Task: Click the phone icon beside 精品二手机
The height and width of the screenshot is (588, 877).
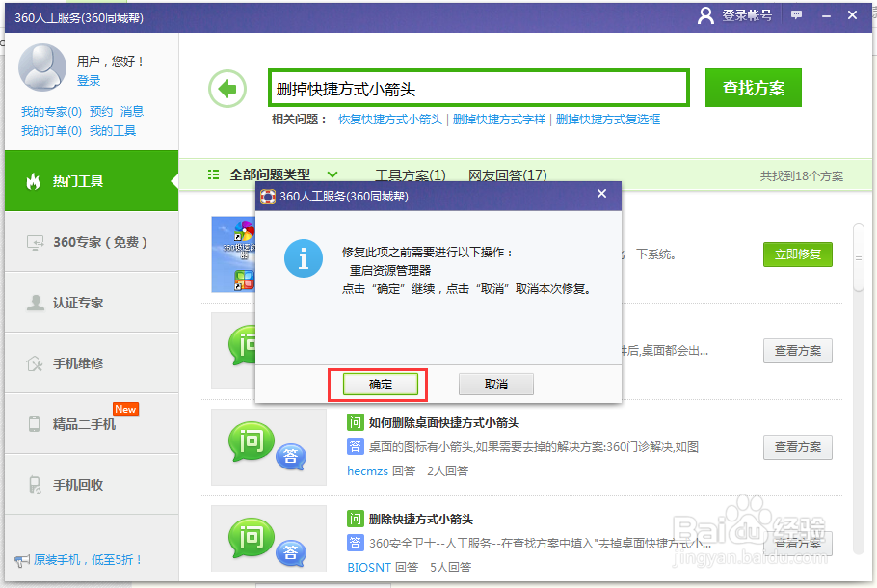Action: pyautogui.click(x=34, y=424)
